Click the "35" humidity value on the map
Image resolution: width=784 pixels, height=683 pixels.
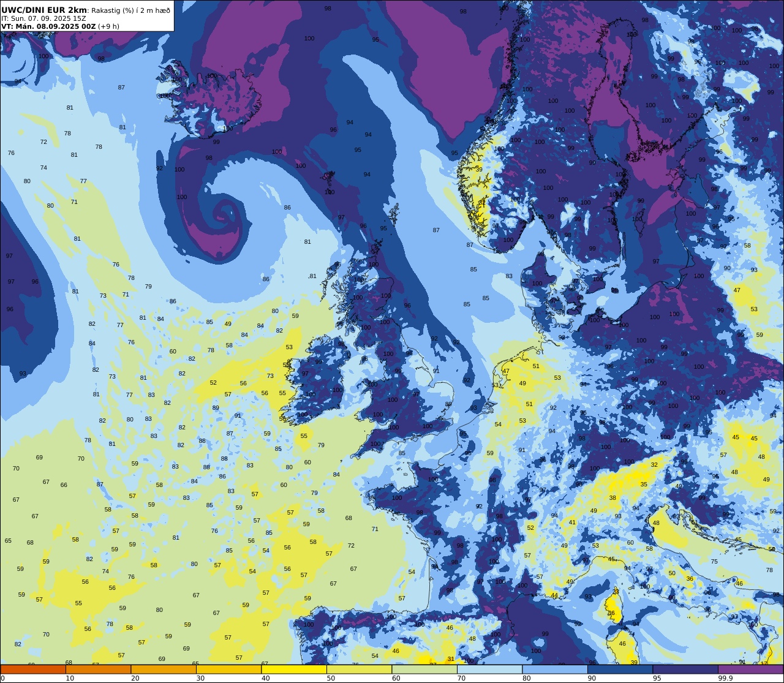coord(644,485)
